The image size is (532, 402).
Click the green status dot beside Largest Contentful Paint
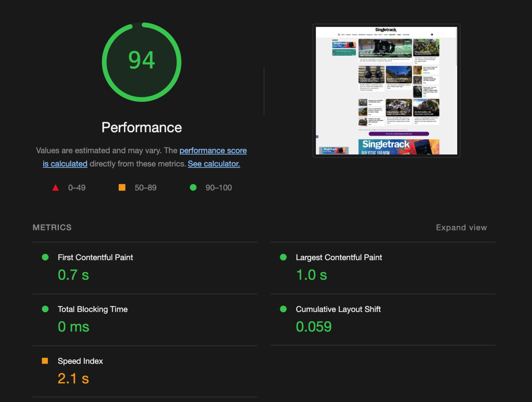coord(283,257)
